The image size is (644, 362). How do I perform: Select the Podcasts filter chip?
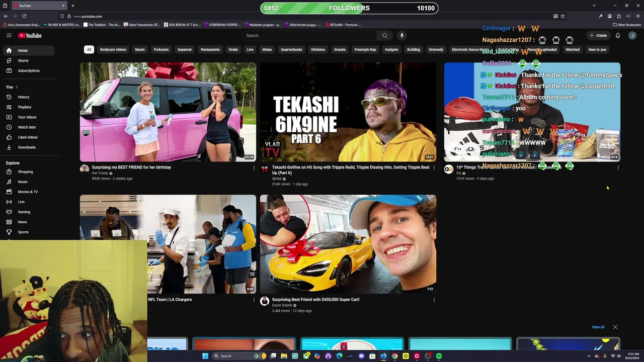coord(161,49)
